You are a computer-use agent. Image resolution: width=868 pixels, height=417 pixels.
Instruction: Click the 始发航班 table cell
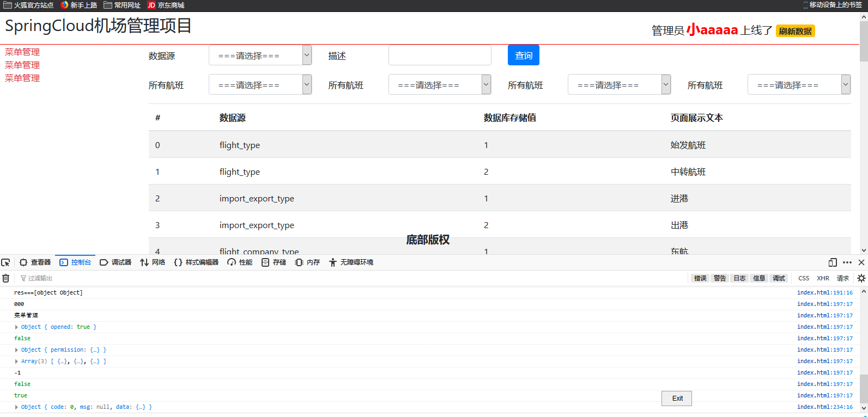click(688, 145)
